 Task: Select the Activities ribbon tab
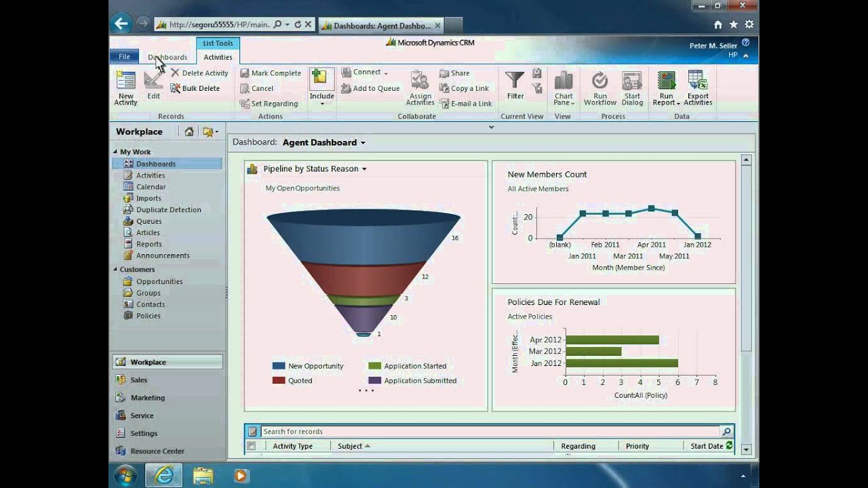(x=218, y=57)
